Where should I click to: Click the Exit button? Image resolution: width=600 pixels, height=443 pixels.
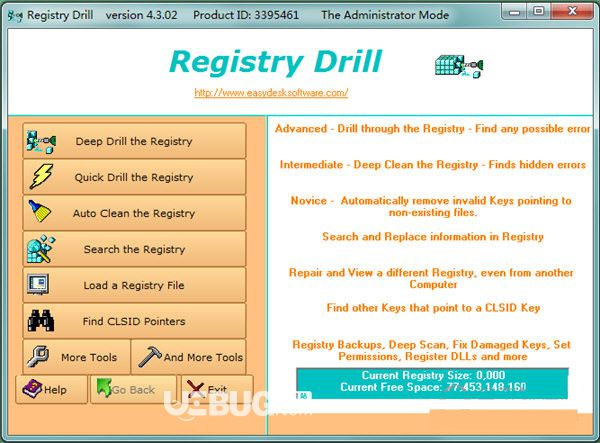[217, 389]
